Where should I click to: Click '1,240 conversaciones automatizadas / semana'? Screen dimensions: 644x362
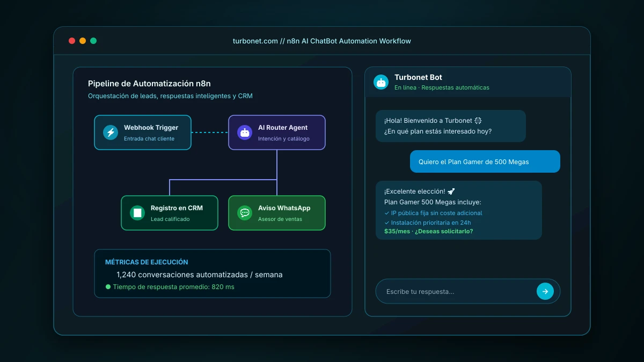[199, 275]
